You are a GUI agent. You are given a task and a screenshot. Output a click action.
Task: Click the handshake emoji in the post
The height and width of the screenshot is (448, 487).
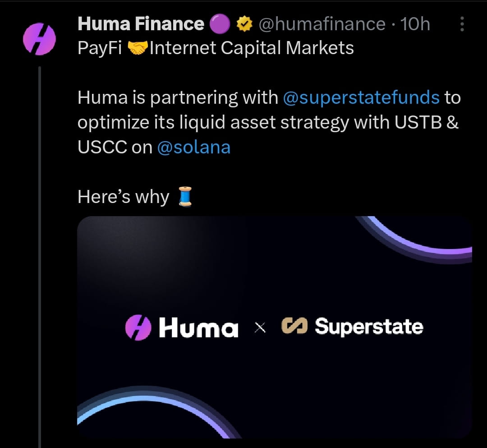tap(136, 48)
